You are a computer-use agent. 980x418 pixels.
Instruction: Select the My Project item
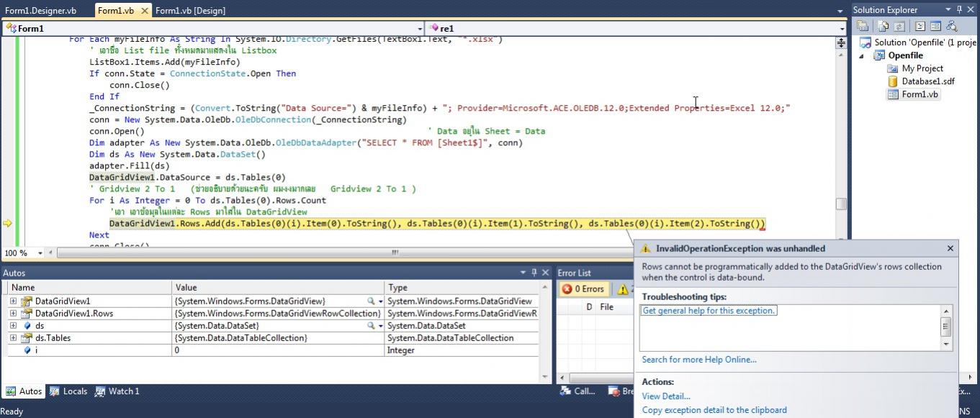(x=922, y=68)
